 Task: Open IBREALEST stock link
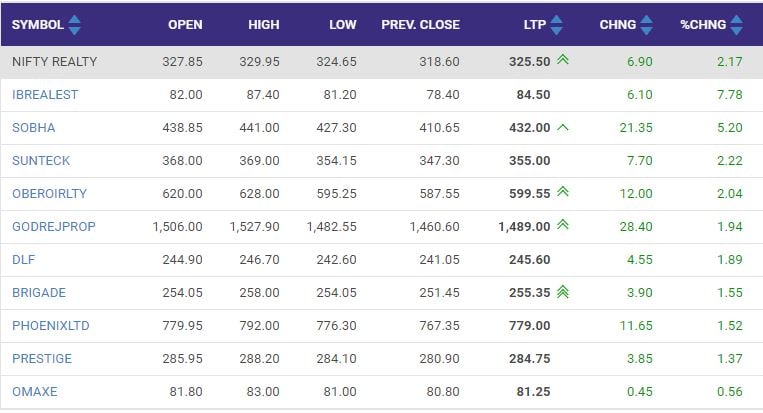[x=45, y=95]
